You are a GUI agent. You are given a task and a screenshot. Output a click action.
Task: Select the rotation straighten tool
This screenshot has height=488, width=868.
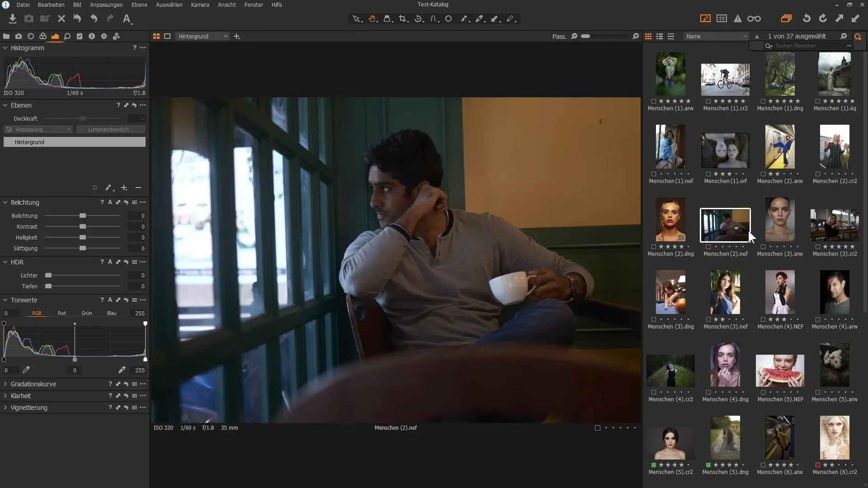pos(419,19)
